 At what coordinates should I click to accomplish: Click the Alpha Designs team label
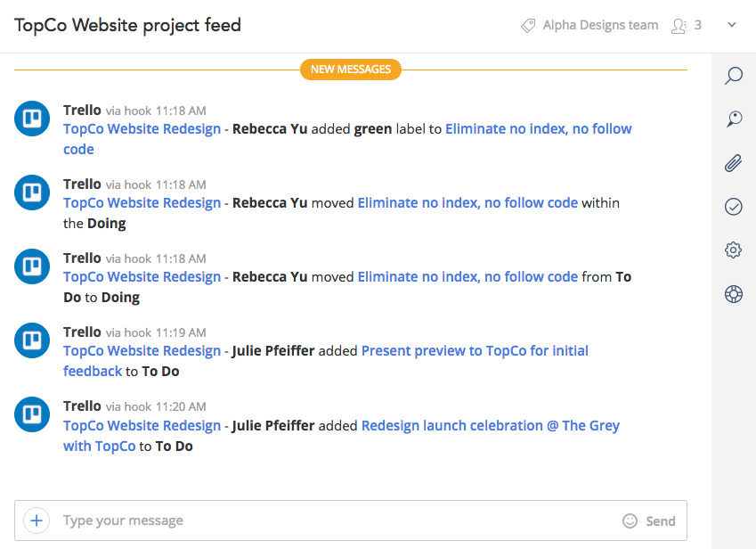tap(600, 25)
